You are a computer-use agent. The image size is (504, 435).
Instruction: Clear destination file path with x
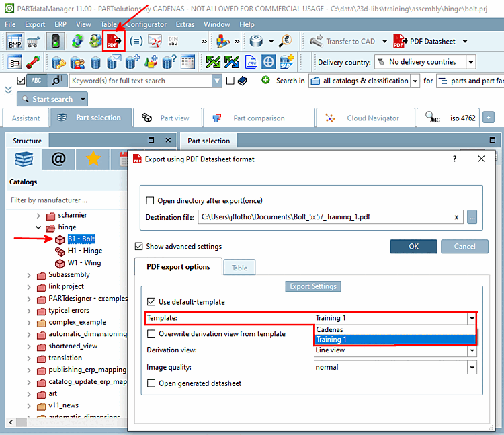pyautogui.click(x=456, y=217)
